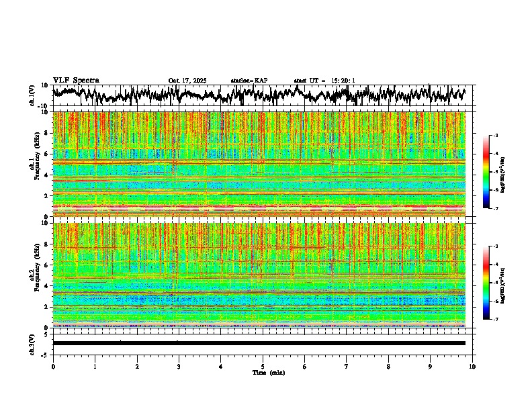Click the "-7" label on ch.1 color scale
Image resolution: width=532 pixels, height=411 pixels.
[x=496, y=208]
